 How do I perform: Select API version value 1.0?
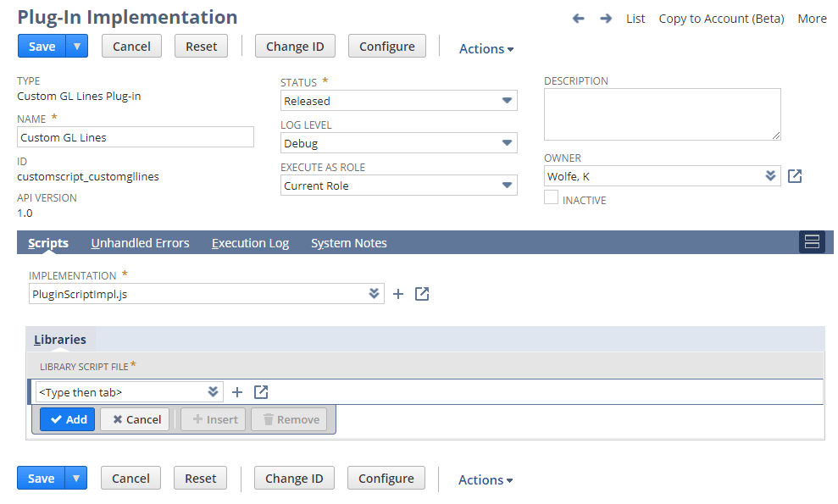(x=25, y=213)
